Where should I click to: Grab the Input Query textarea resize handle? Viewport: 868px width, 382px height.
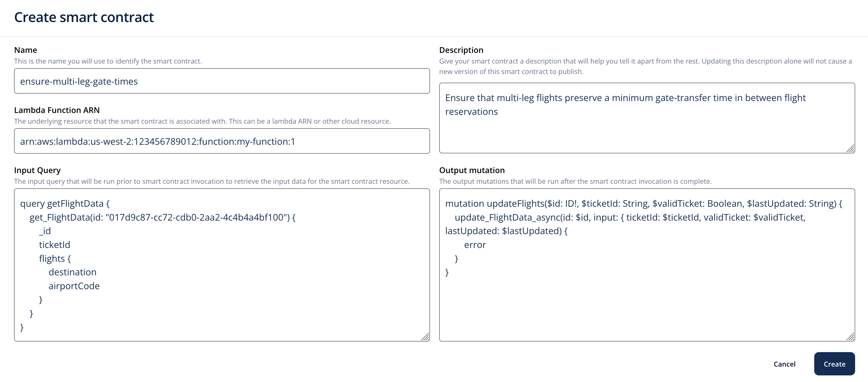[x=425, y=336]
